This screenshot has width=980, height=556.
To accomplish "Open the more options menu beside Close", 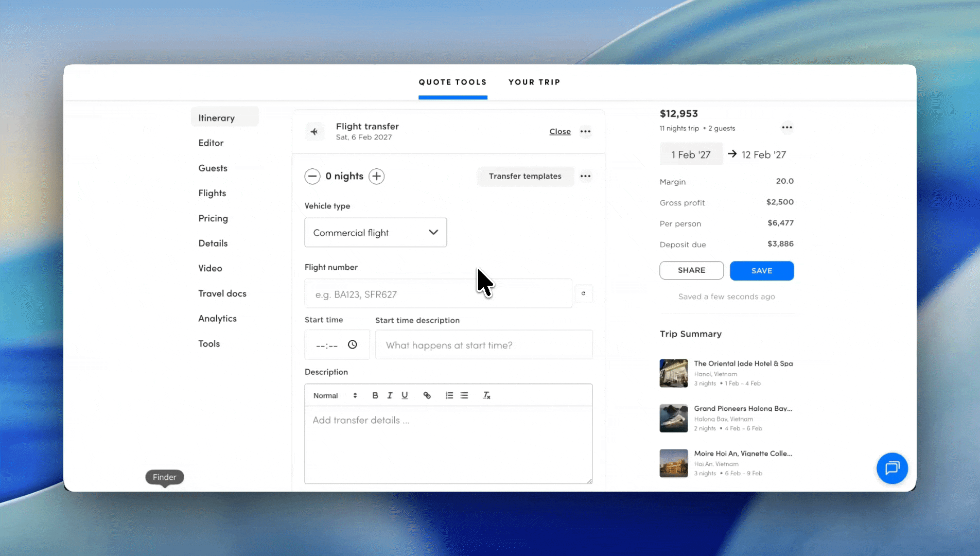I will coord(585,131).
